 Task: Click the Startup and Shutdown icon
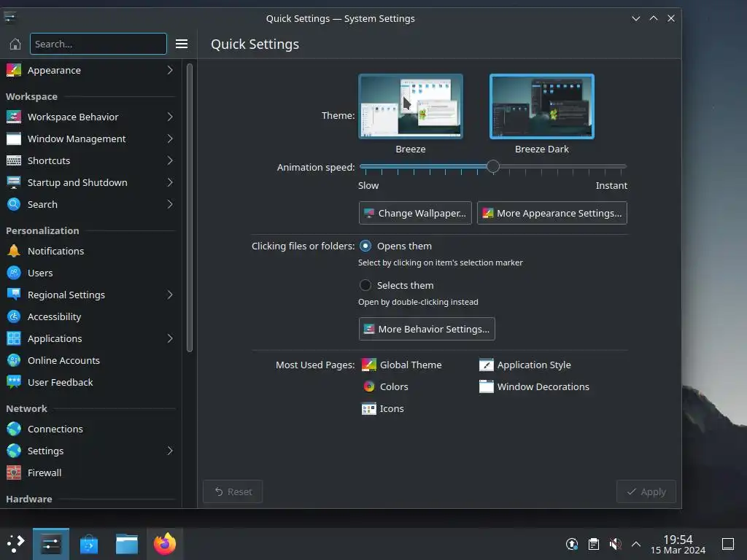14,182
